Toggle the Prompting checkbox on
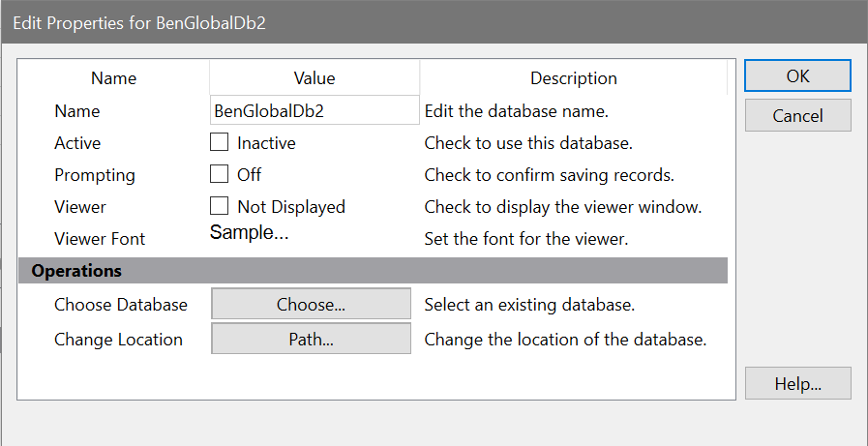The width and height of the screenshot is (868, 446). point(220,175)
